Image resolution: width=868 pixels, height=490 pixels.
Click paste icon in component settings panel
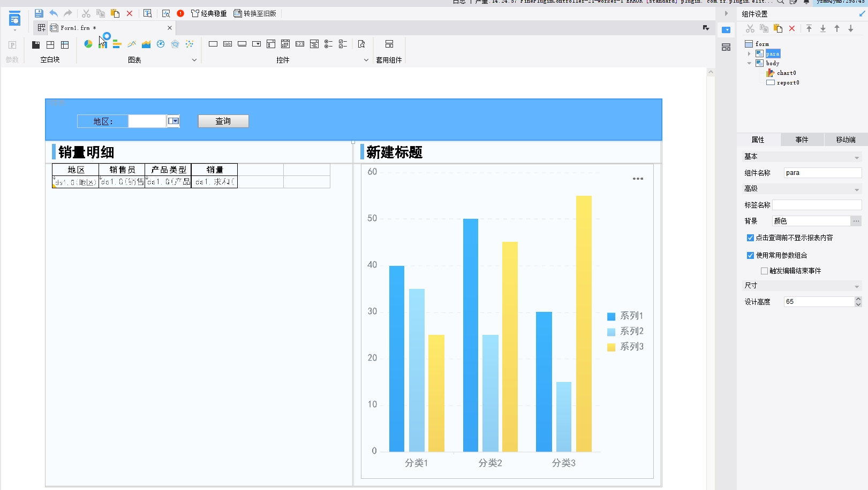[x=778, y=29]
